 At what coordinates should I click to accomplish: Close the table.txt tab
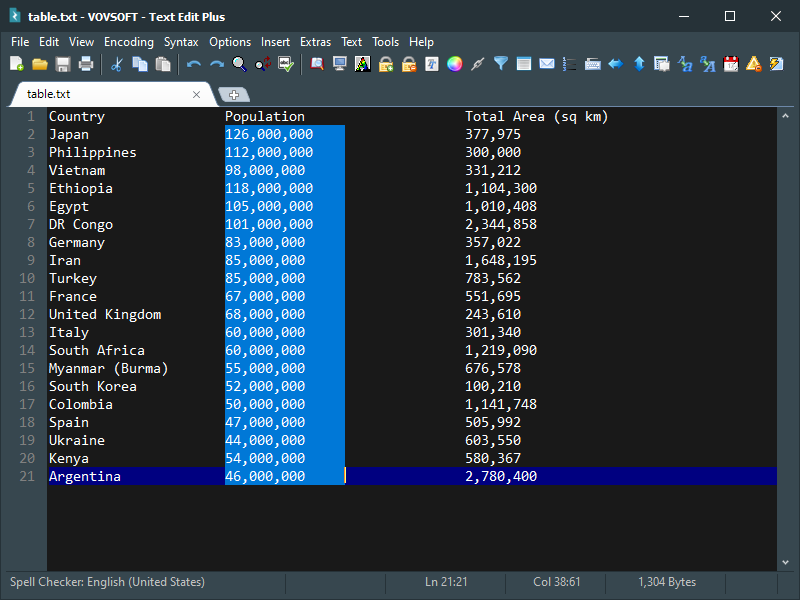coord(197,94)
